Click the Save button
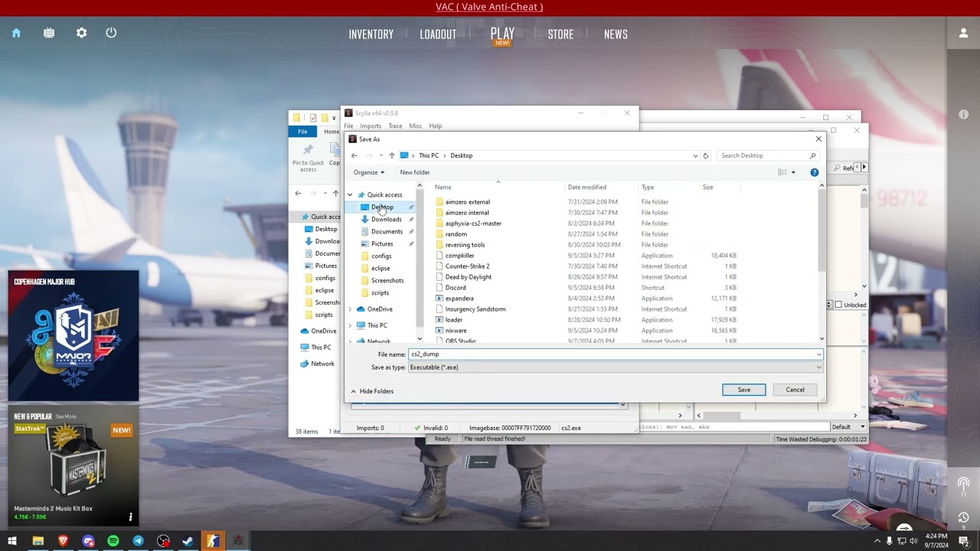Screen dimensions: 980x551 (743, 390)
